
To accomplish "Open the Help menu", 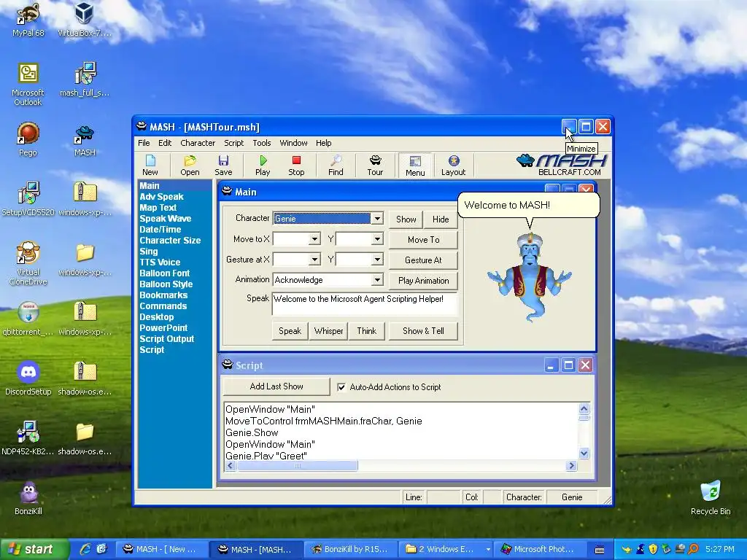I will coord(323,143).
